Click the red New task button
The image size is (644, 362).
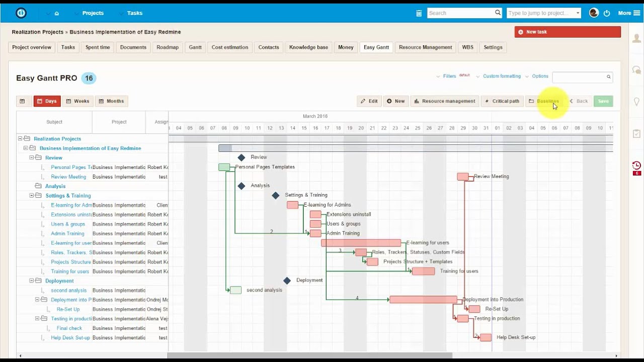point(568,32)
